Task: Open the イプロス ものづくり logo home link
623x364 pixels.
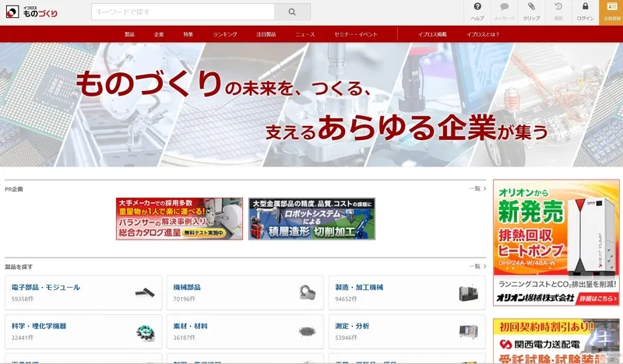Action: [x=32, y=12]
